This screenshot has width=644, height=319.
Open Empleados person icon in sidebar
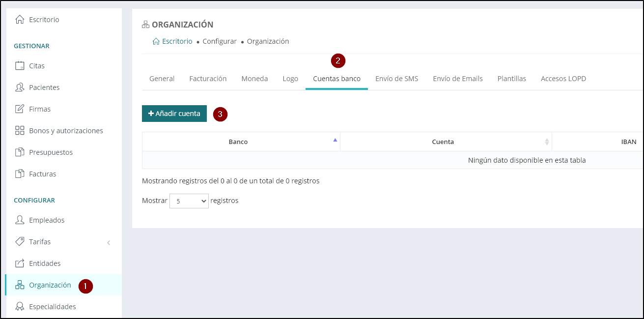coord(20,220)
